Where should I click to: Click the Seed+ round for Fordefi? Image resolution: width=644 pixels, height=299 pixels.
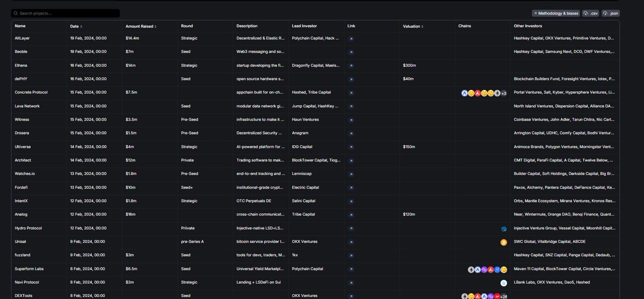point(187,188)
